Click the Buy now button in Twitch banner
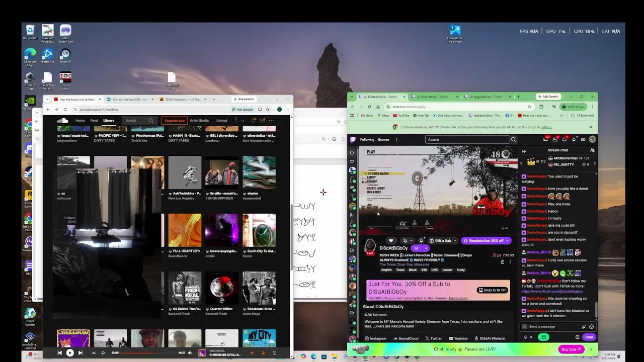This screenshot has height=362, width=644. pos(571,349)
